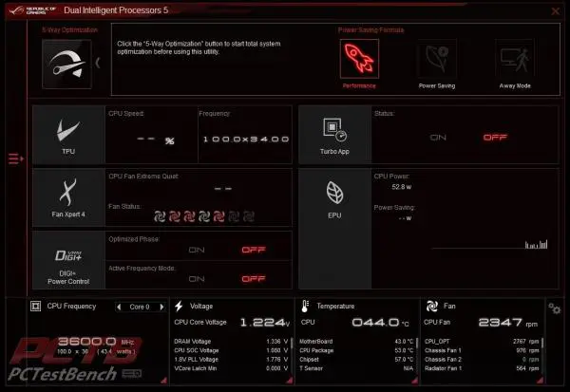The height and width of the screenshot is (392, 570).
Task: Expand the left sidebar menu
Action: (15, 159)
